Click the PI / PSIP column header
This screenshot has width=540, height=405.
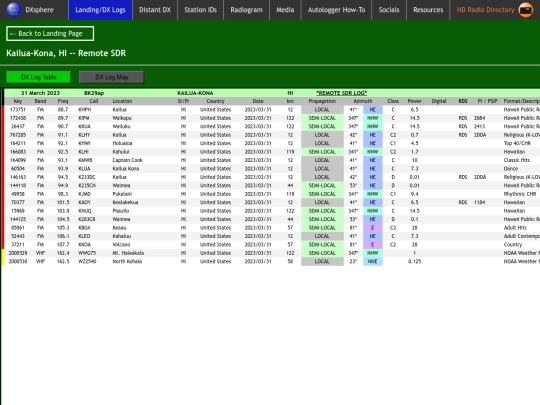[x=487, y=101]
